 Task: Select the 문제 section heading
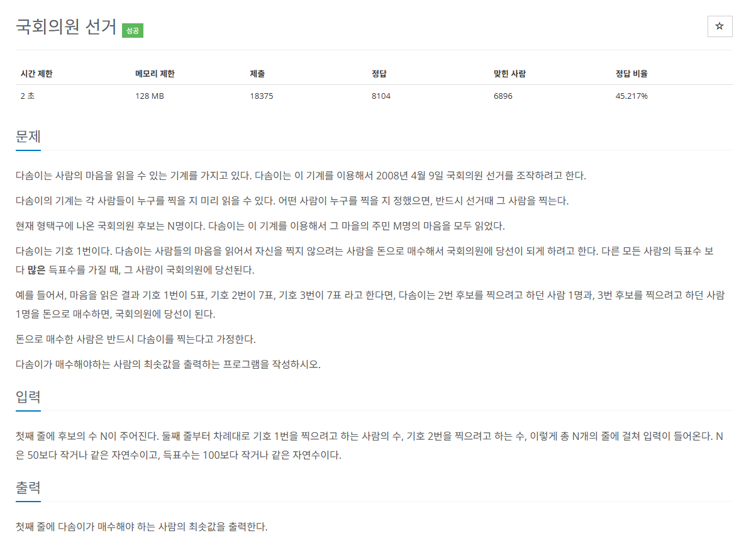tap(28, 135)
